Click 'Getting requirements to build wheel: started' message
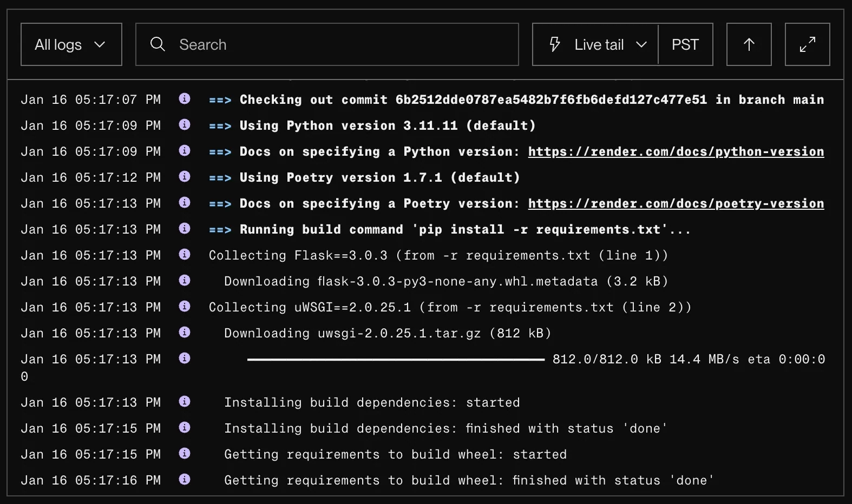The height and width of the screenshot is (504, 852). coord(396,454)
